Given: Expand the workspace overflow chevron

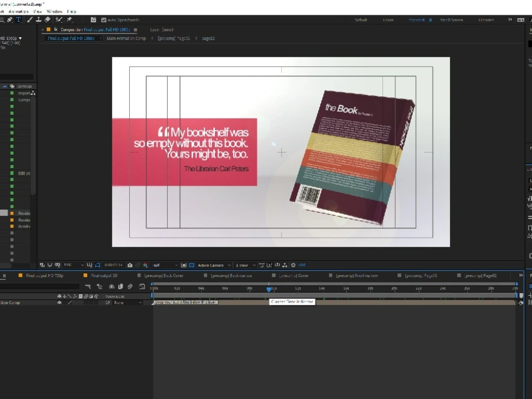Looking at the screenshot, I should [510, 20].
